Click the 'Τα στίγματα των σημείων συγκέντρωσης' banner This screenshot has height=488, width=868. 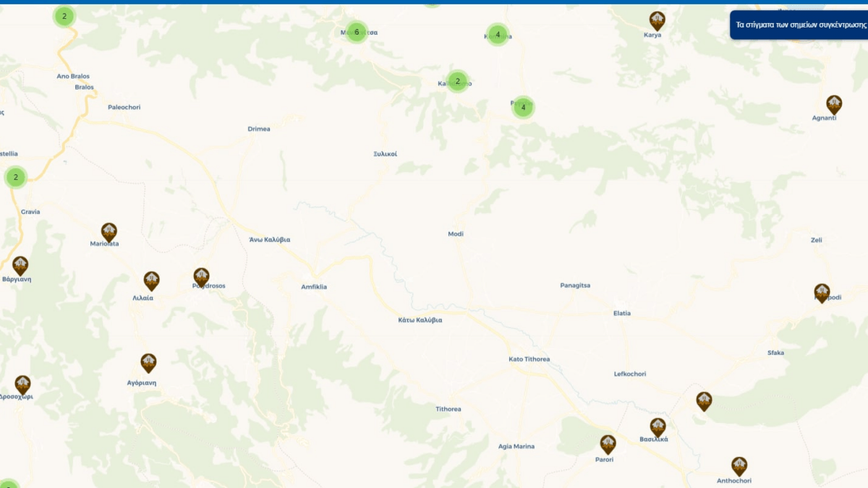(x=800, y=25)
